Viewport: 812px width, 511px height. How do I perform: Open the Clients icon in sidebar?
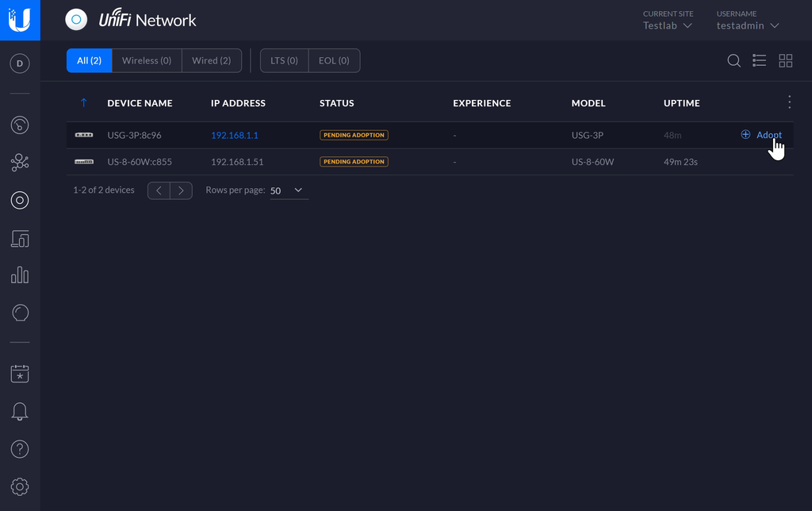pyautogui.click(x=20, y=238)
